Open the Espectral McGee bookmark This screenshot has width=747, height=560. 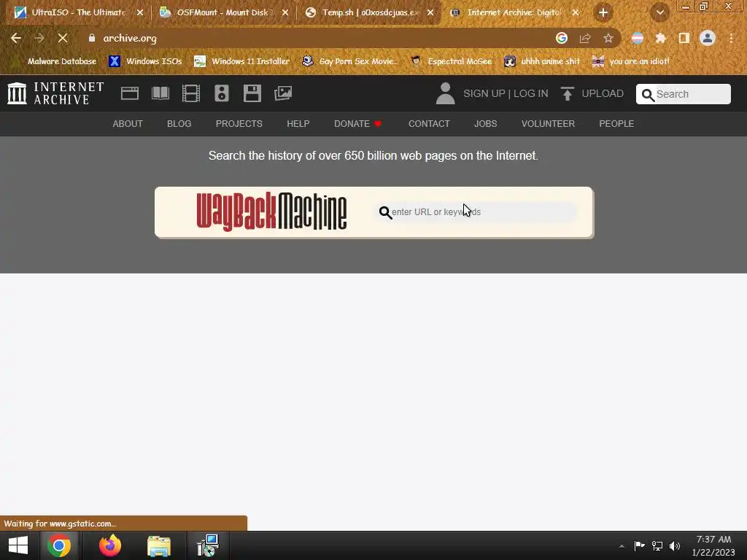coord(451,61)
